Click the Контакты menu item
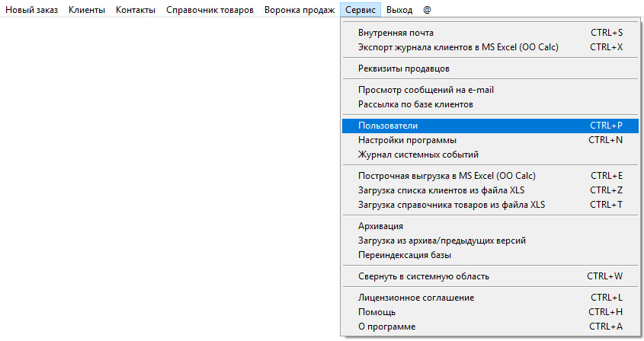The height and width of the screenshot is (341, 644). point(136,11)
